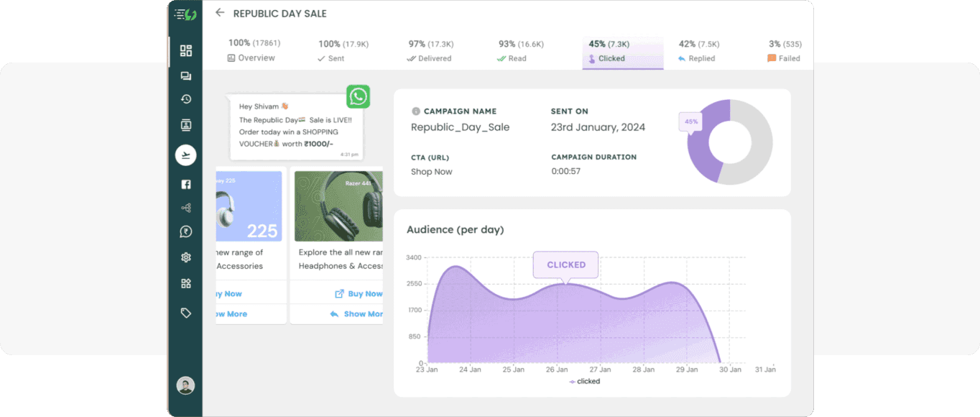Open the tags label icon in sidebar
The width and height of the screenshot is (980, 417).
coord(185,312)
